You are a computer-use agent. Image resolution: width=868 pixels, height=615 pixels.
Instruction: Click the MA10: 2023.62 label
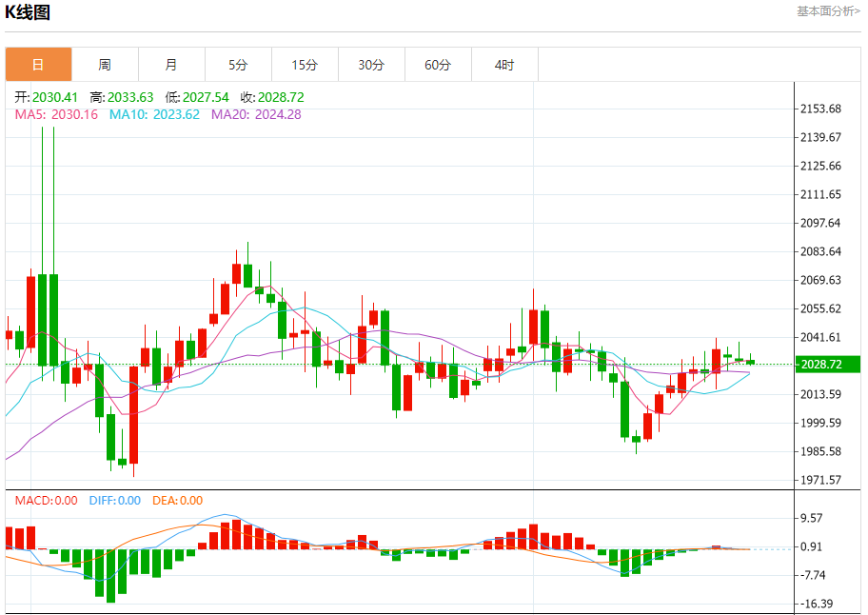click(x=154, y=114)
